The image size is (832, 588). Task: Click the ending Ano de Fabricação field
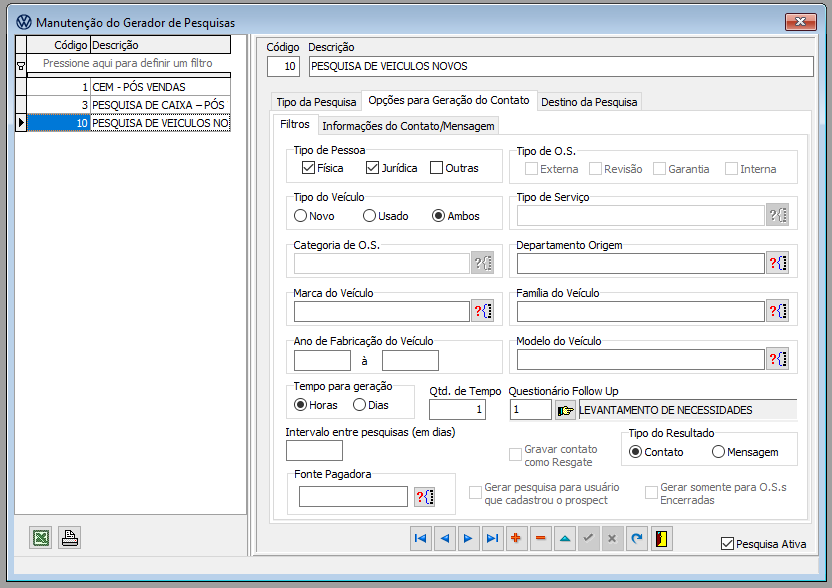410,360
